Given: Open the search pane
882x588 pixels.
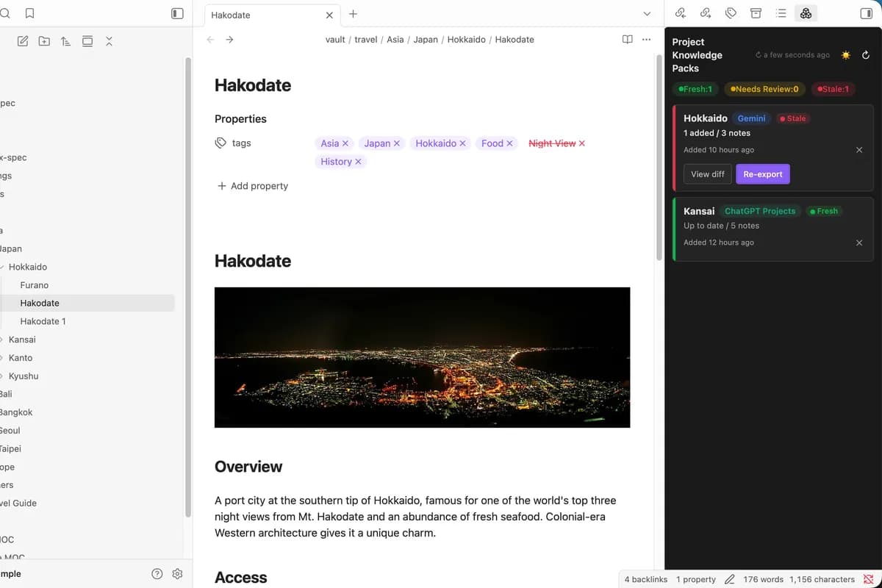Looking at the screenshot, I should coord(5,13).
